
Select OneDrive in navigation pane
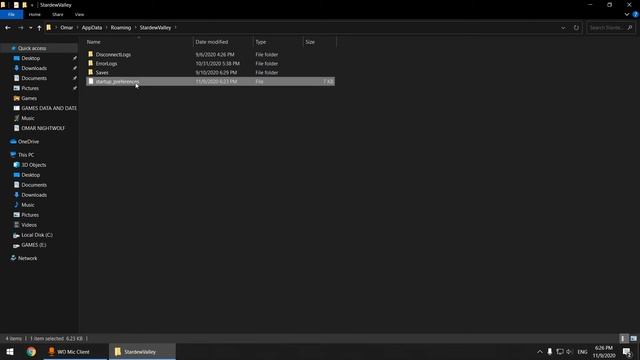point(28,142)
